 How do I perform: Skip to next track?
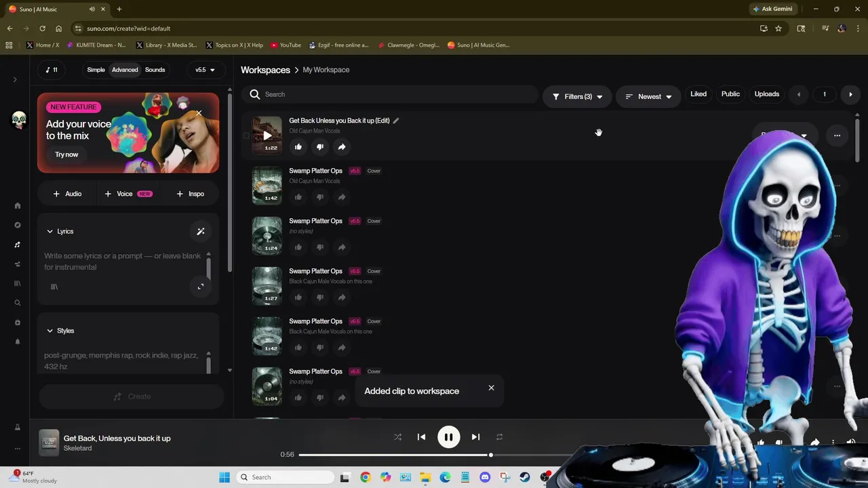tap(475, 437)
